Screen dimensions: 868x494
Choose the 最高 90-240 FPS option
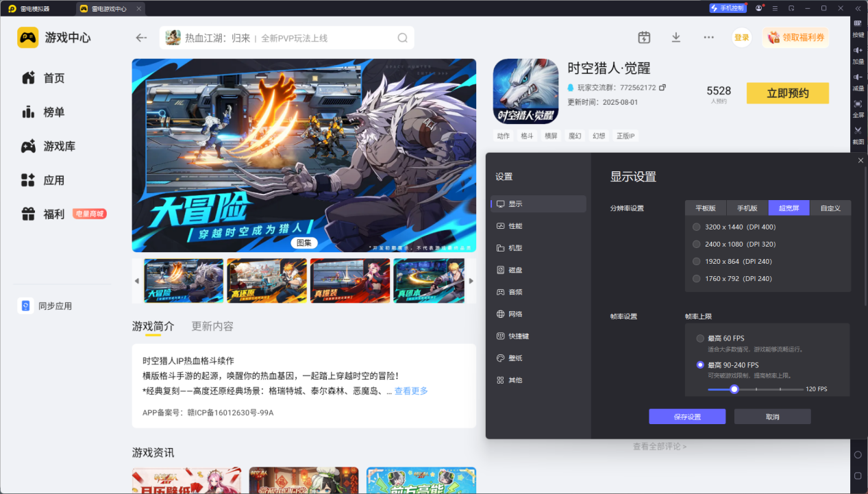pyautogui.click(x=728, y=365)
